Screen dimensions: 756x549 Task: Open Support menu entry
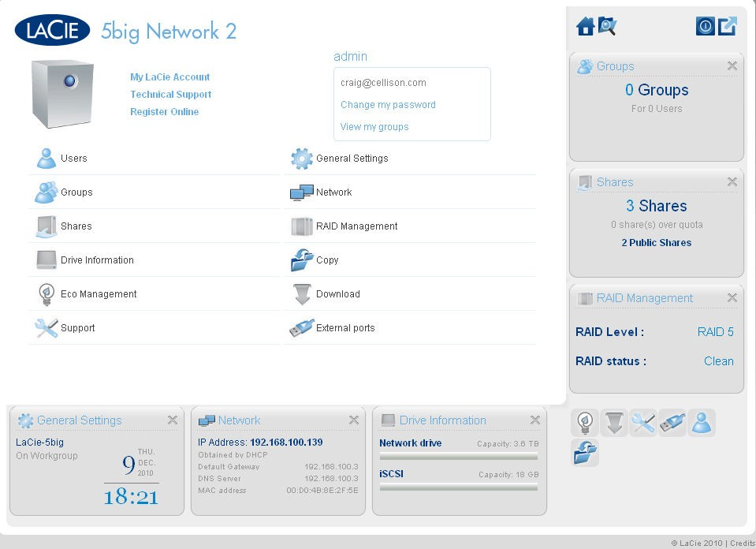point(77,327)
